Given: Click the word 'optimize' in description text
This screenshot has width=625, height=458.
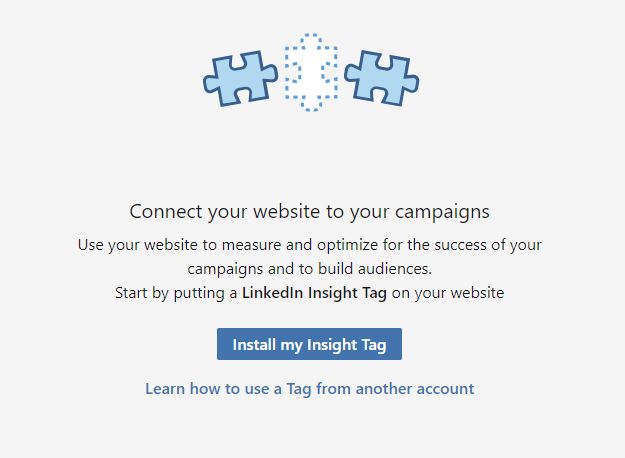Looking at the screenshot, I should pos(347,245).
